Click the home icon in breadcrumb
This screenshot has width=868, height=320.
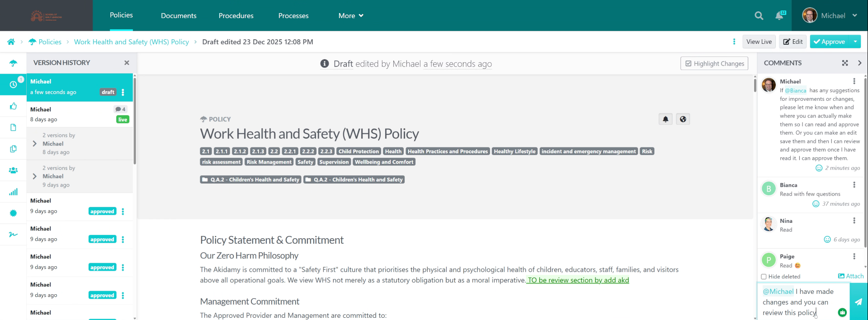coord(11,42)
